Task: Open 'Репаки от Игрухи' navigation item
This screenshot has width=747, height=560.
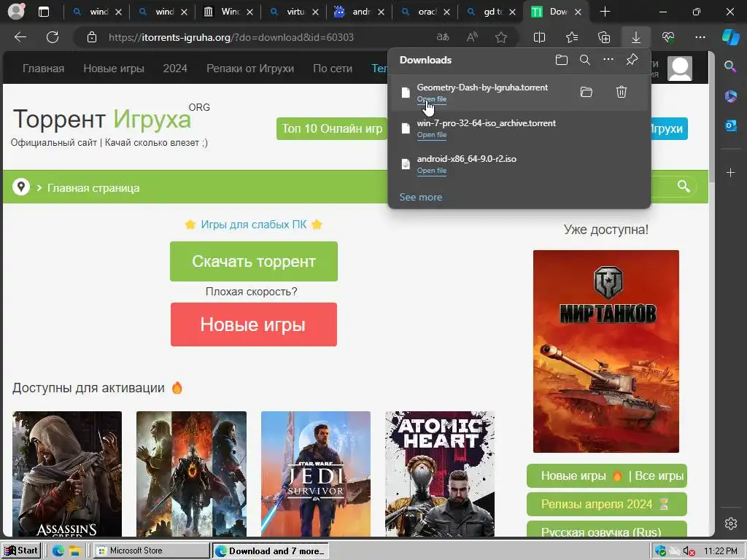Action: coord(250,69)
